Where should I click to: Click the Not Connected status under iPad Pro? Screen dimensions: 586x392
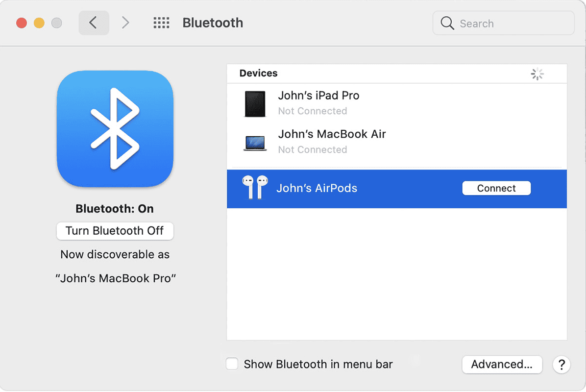(313, 111)
